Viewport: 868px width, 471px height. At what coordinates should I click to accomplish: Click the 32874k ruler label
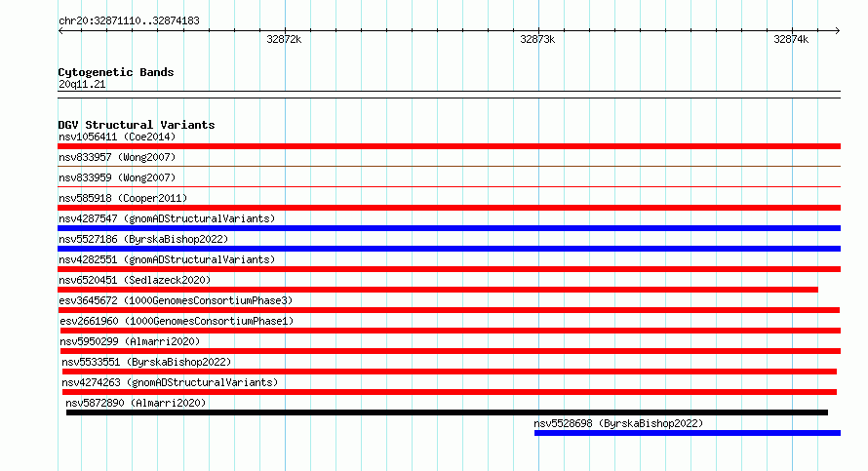coord(791,39)
